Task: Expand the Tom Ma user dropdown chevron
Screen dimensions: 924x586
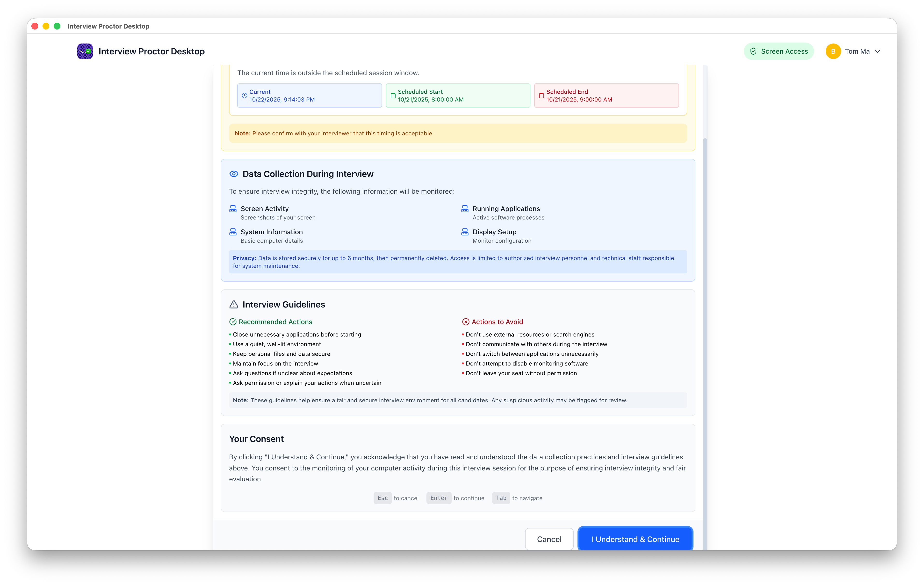Action: coord(878,51)
